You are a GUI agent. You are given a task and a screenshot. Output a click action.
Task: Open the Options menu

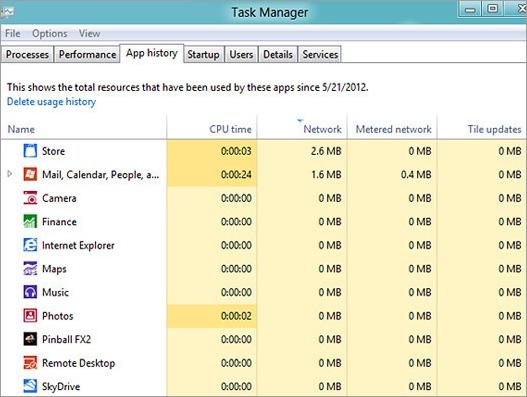(x=50, y=33)
